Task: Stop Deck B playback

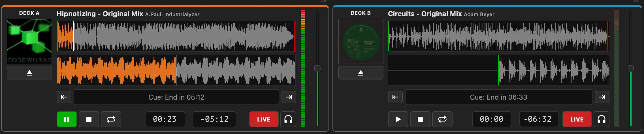Action: (420, 119)
